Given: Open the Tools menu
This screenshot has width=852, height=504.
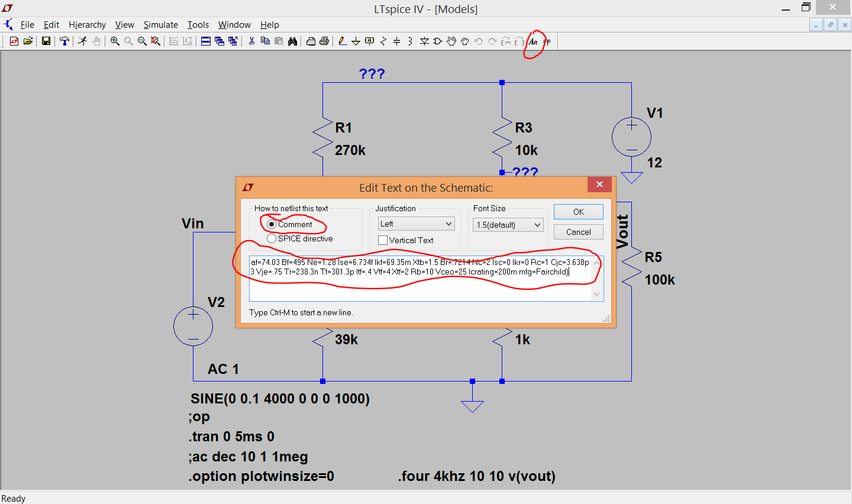Looking at the screenshot, I should [198, 25].
